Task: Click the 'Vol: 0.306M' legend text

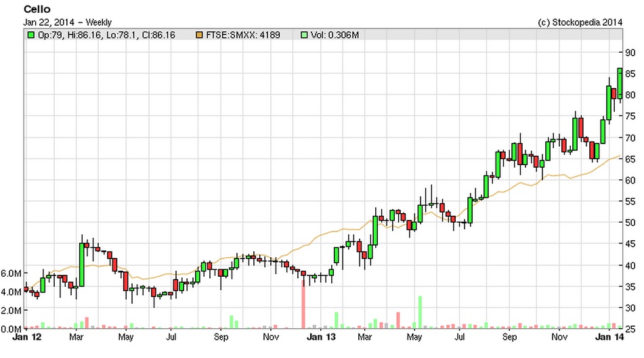Action: [335, 35]
